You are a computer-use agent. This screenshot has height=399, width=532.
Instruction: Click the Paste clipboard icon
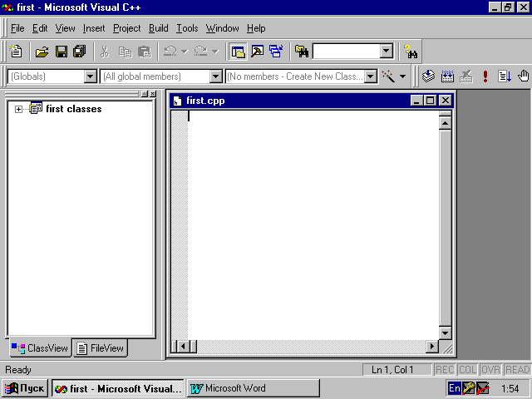coord(145,52)
